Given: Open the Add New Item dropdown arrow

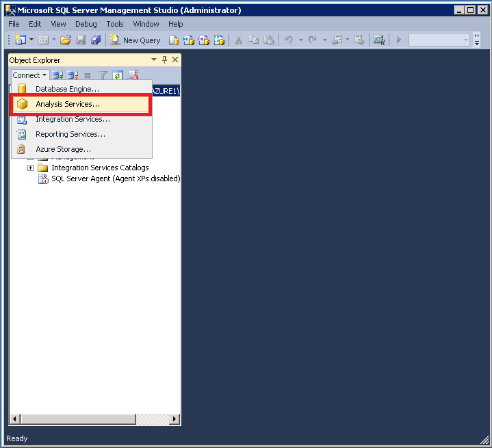Looking at the screenshot, I should 54,40.
